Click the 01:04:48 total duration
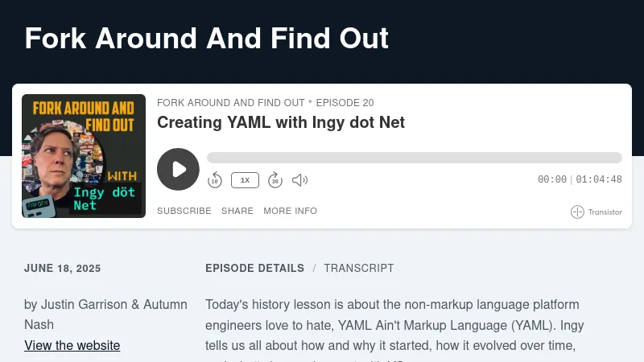This screenshot has width=644, height=362. [599, 180]
